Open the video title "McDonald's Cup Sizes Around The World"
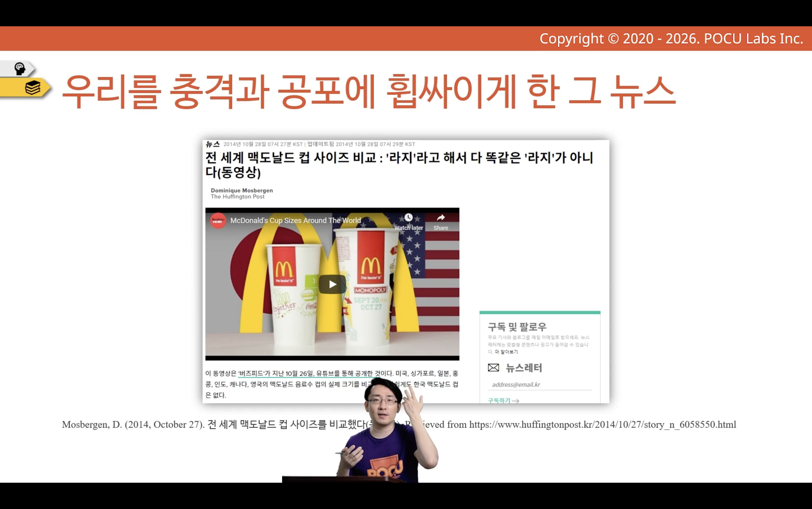The width and height of the screenshot is (812, 509). pos(295,220)
